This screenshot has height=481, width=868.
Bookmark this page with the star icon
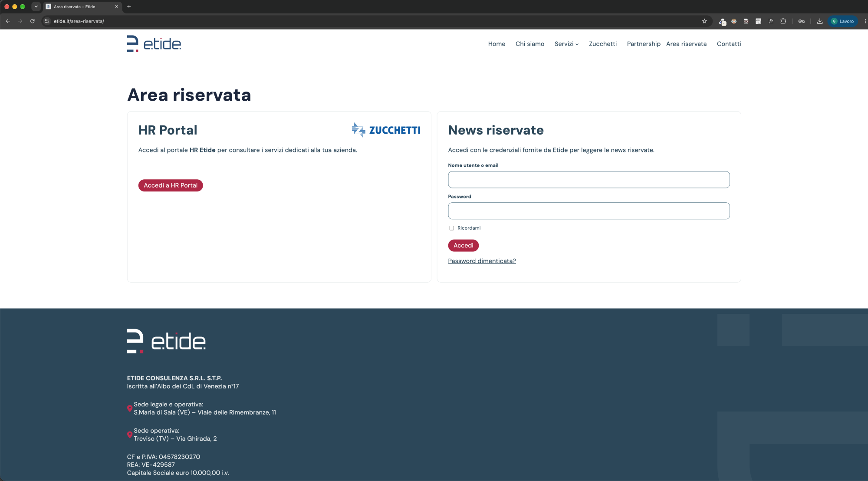coord(704,21)
